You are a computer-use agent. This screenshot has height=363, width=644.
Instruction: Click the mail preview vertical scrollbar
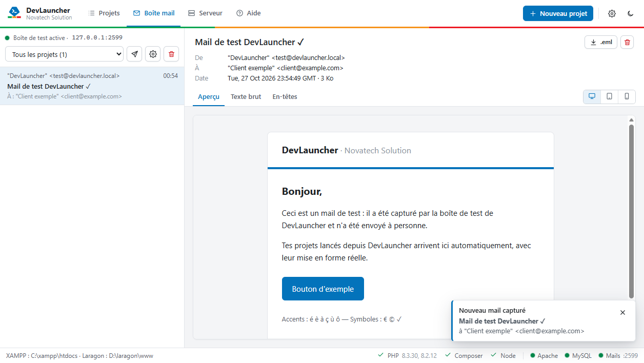tap(631, 210)
